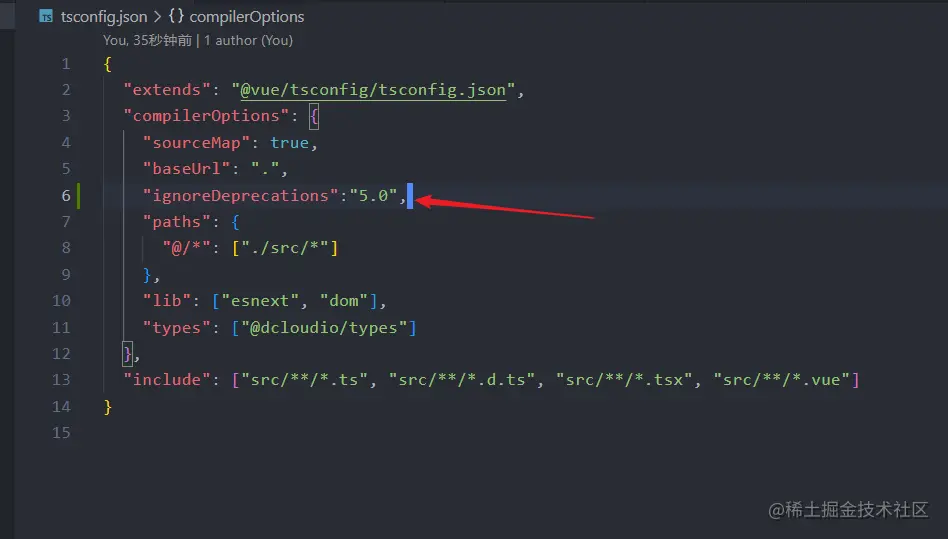Click the "include" key on line 13
The width and height of the screenshot is (948, 539).
[x=167, y=380]
